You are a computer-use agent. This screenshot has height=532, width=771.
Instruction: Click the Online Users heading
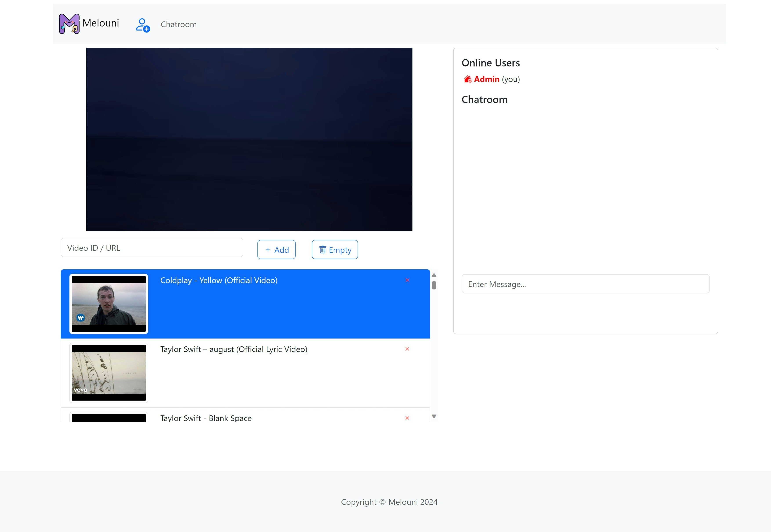490,63
